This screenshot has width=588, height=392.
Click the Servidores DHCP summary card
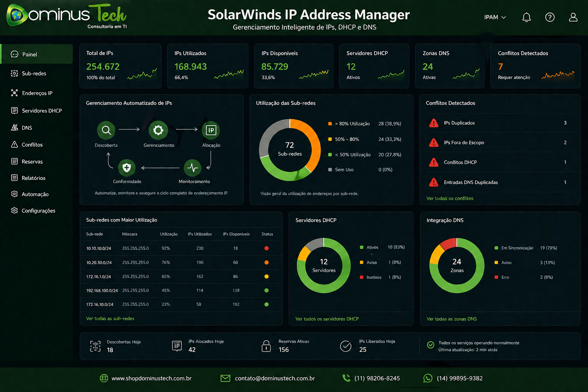[x=374, y=66]
